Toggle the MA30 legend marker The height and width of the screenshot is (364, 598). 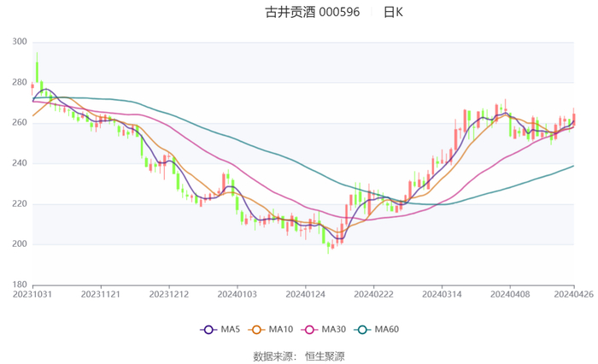tap(309, 330)
